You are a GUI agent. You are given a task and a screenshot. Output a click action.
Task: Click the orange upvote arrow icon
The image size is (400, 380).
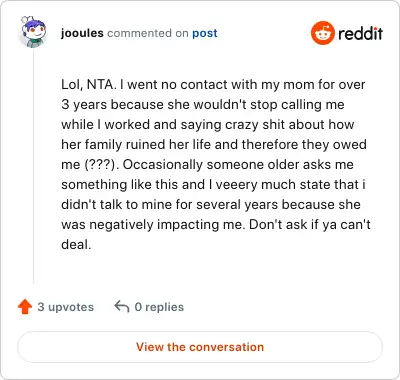(x=25, y=307)
